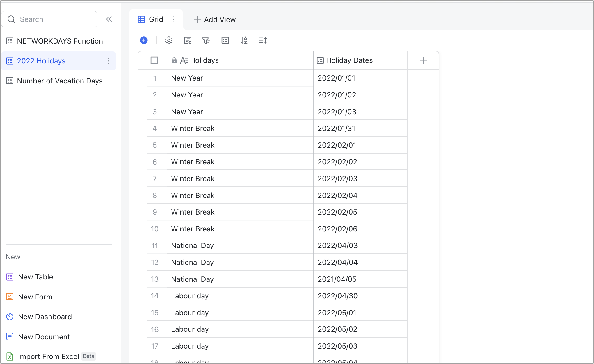The height and width of the screenshot is (364, 594).
Task: Click the blue plus to add a record
Action: point(144,40)
